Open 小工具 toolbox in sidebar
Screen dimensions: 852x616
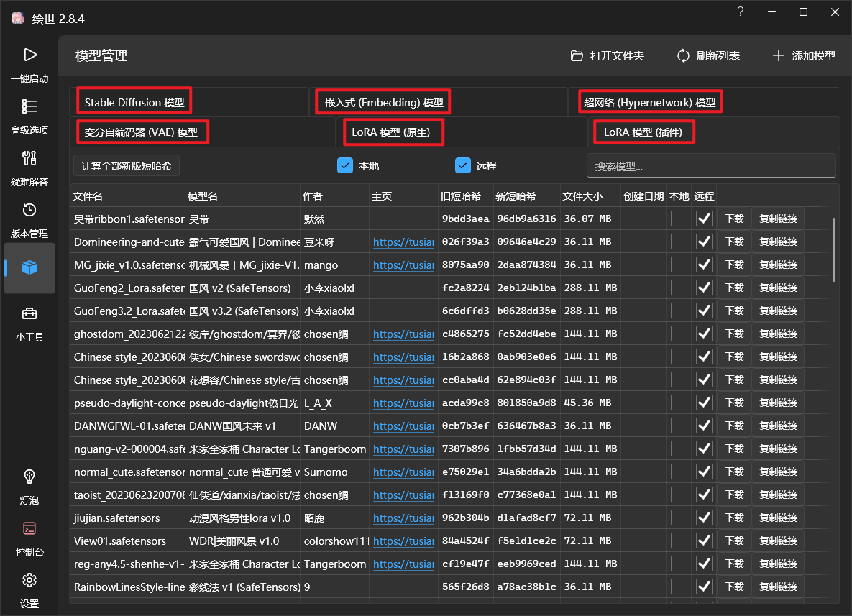click(x=29, y=324)
